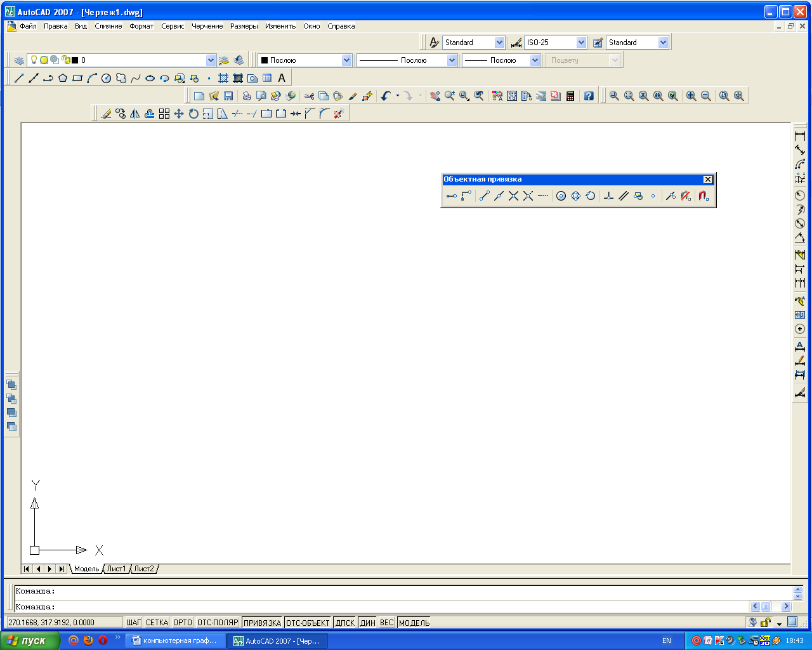Open the QuickCalc calculator
This screenshot has height=650, width=812.
[570, 96]
